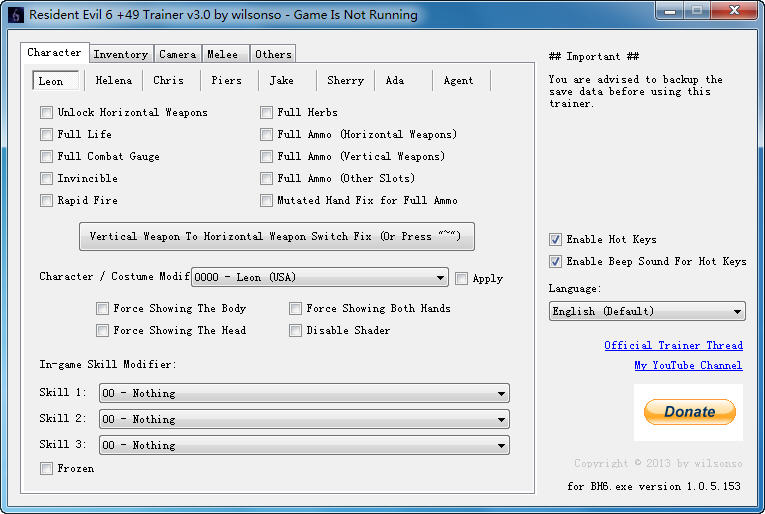The height and width of the screenshot is (514, 765).
Task: Click the orange Donate button
Action: (689, 412)
